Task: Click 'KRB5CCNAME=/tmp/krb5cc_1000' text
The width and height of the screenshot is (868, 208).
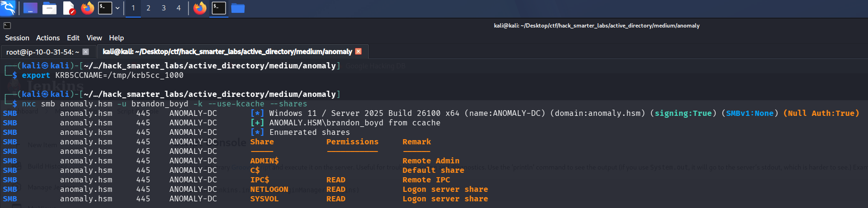Action: pyautogui.click(x=119, y=75)
